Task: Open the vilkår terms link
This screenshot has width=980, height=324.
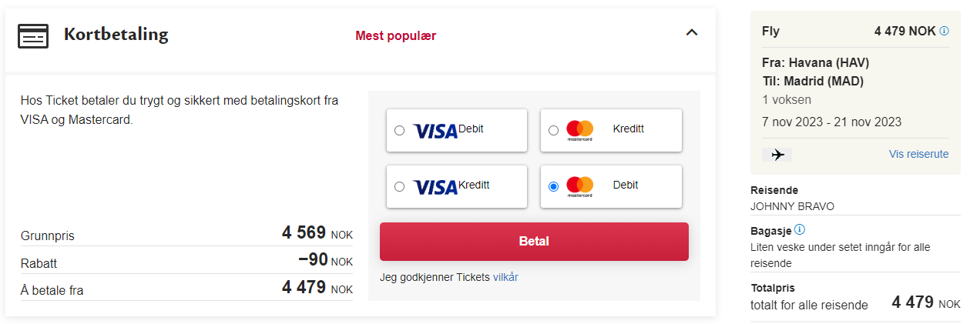Action: (505, 277)
